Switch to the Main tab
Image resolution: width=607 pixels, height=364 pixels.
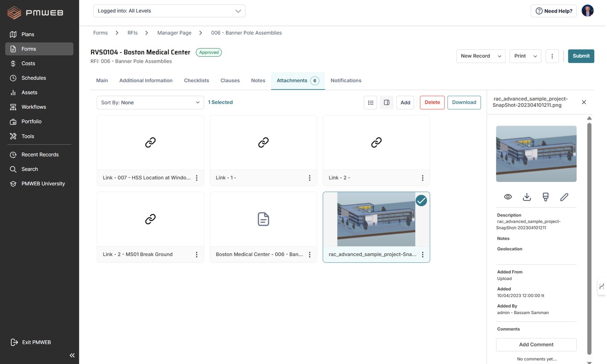coord(102,81)
